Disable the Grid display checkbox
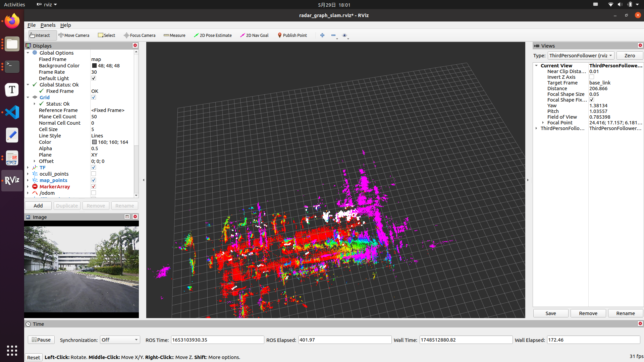This screenshot has width=644, height=362. tap(94, 98)
